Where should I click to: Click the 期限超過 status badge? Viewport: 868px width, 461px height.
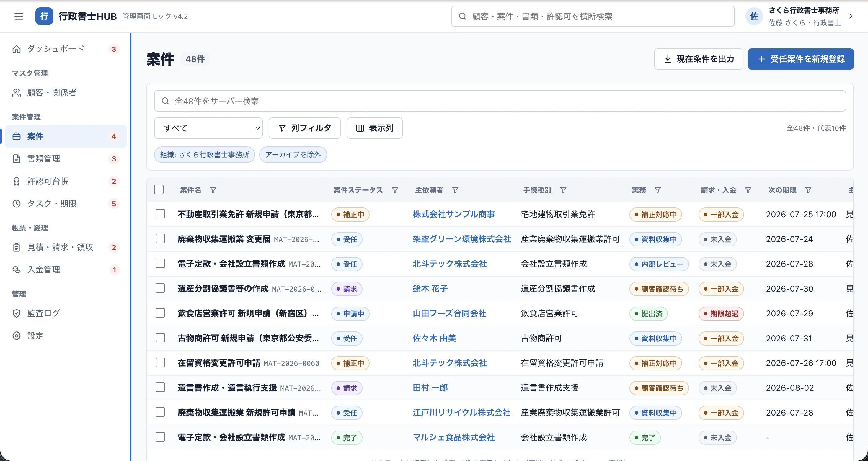point(721,313)
